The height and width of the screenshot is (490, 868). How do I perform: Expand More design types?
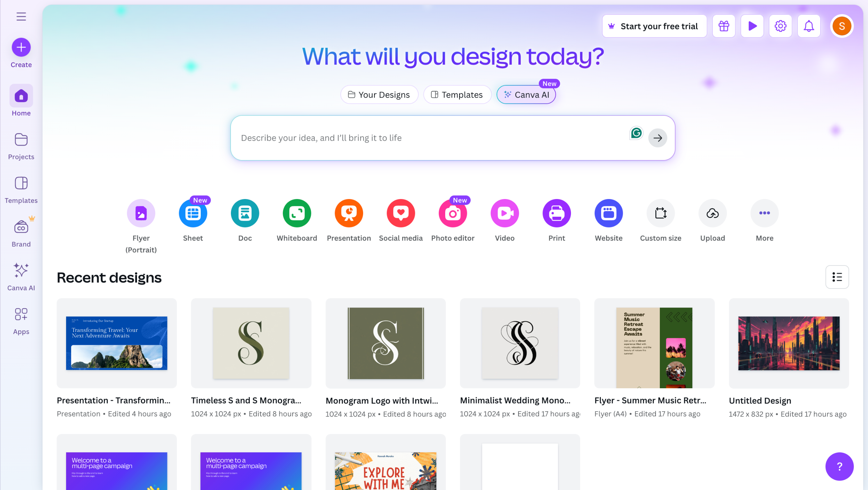764,213
